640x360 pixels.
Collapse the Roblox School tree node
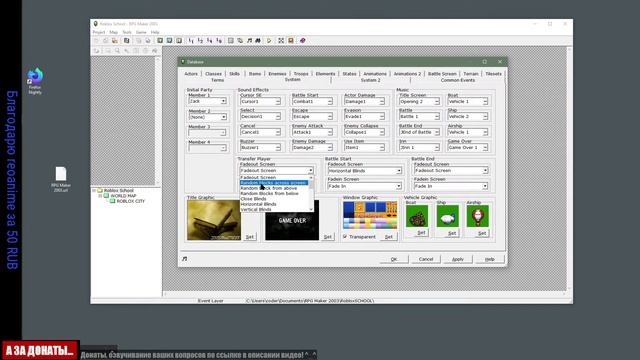[x=94, y=191]
